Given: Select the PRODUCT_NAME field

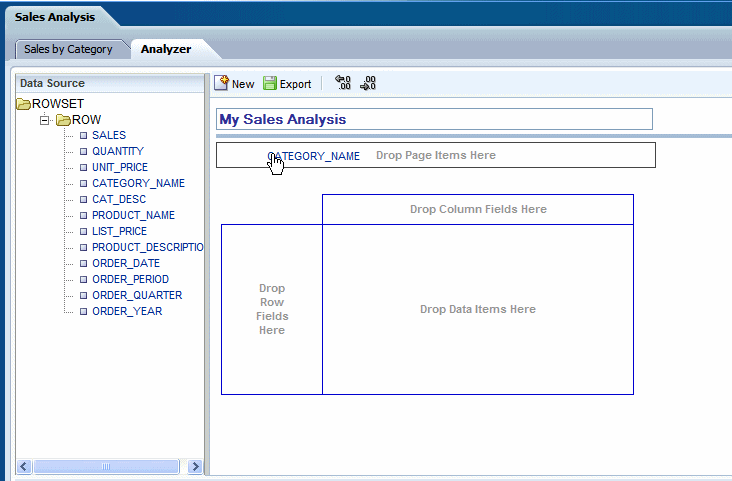Looking at the screenshot, I should click(133, 215).
